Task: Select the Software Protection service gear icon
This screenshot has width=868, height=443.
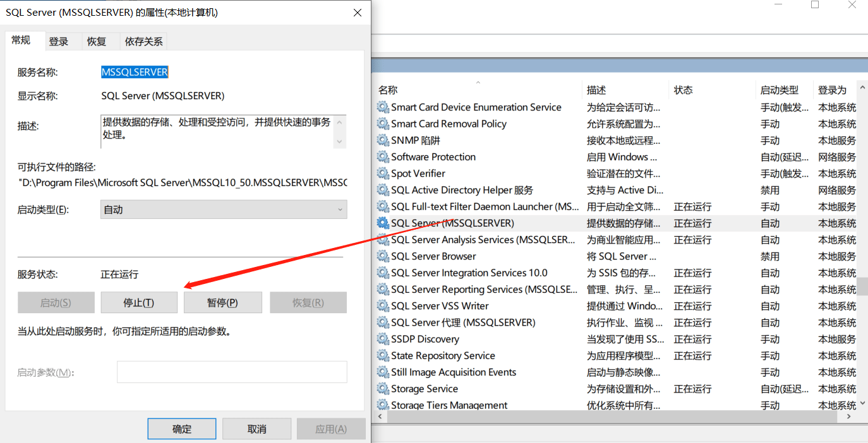Action: coord(383,157)
